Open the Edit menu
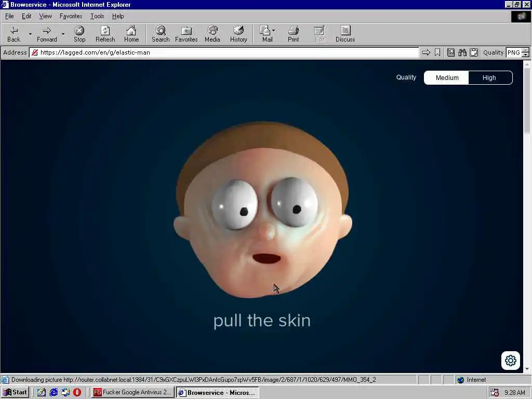This screenshot has height=399, width=532. point(26,16)
